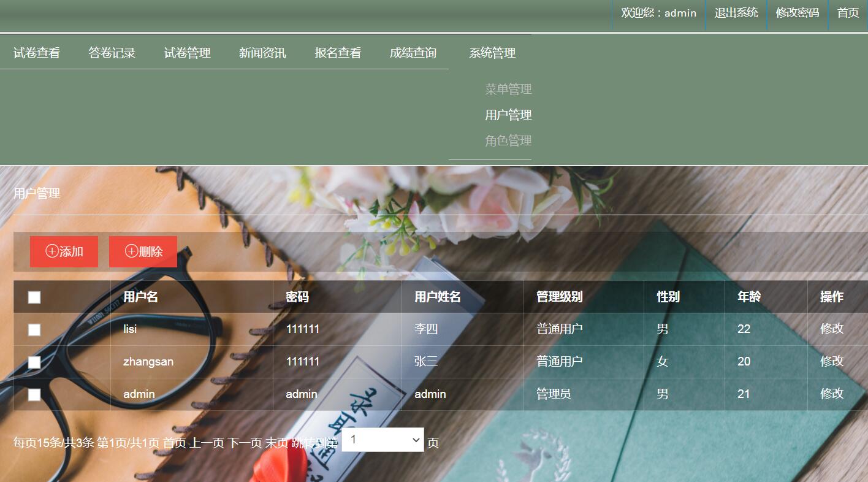Click 修改 for user zhangsan
The image size is (868, 482).
[x=832, y=361]
